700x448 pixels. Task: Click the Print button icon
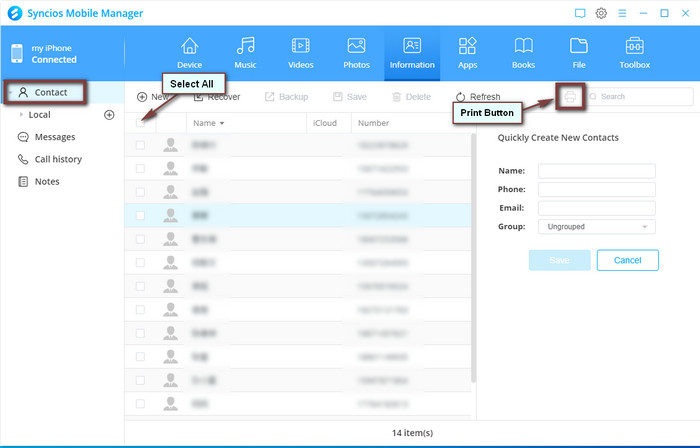[570, 96]
